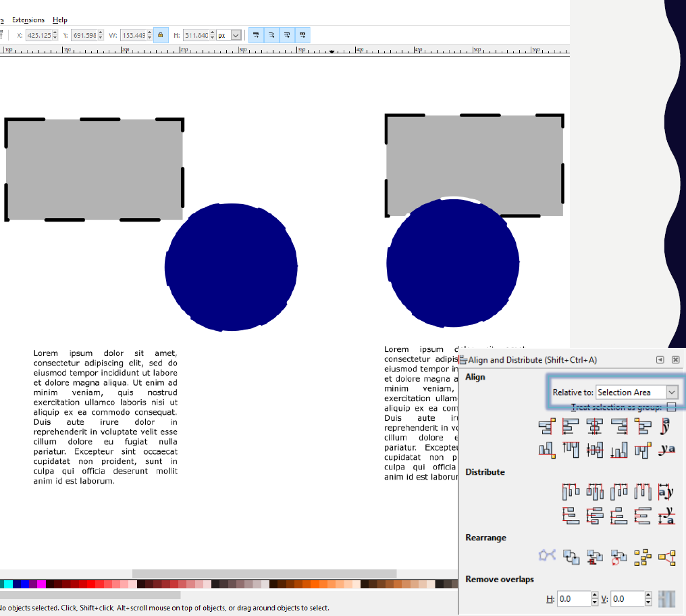The width and height of the screenshot is (686, 616).
Task: Center objects on vertical axis
Action: tap(595, 426)
